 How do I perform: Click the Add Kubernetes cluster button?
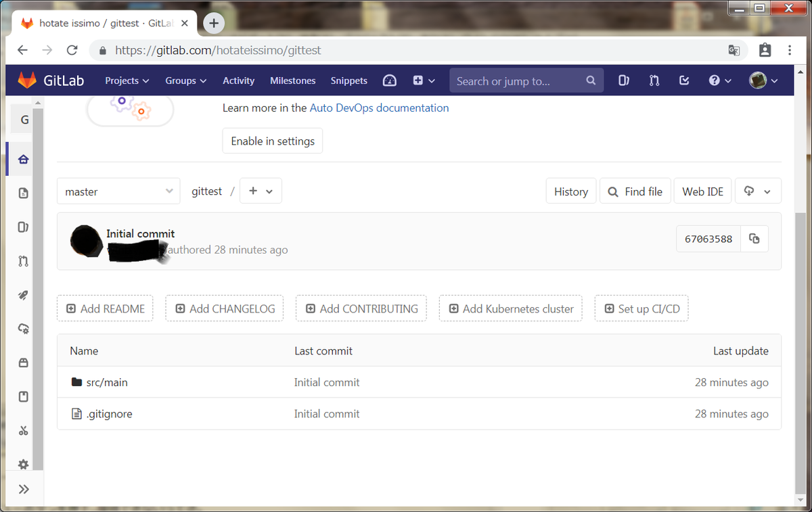(511, 308)
